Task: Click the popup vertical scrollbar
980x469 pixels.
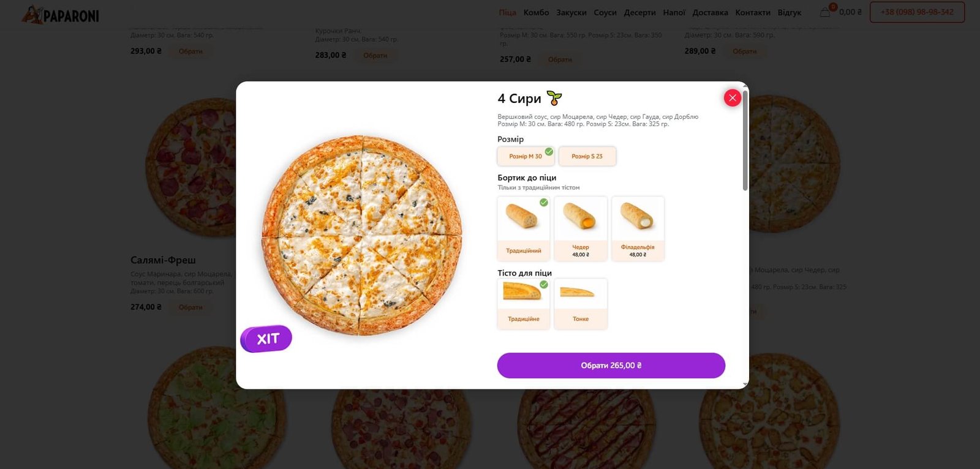Action: (745, 141)
